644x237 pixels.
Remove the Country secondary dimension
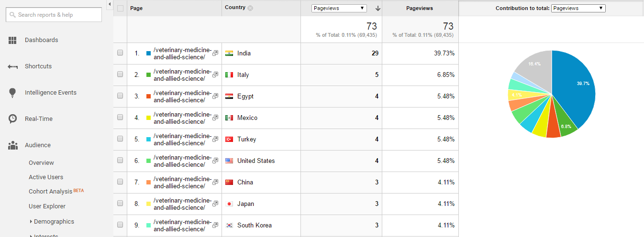(250, 8)
